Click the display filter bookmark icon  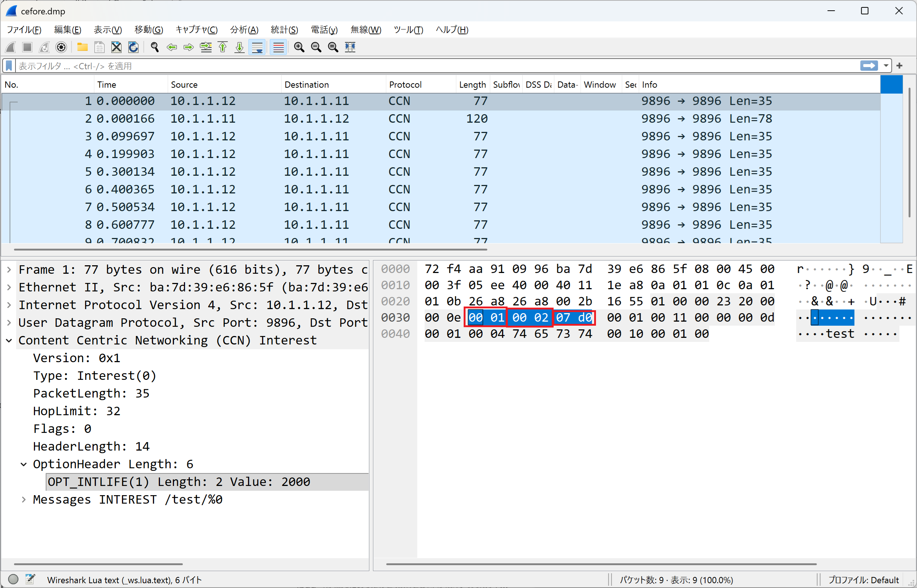tap(9, 66)
